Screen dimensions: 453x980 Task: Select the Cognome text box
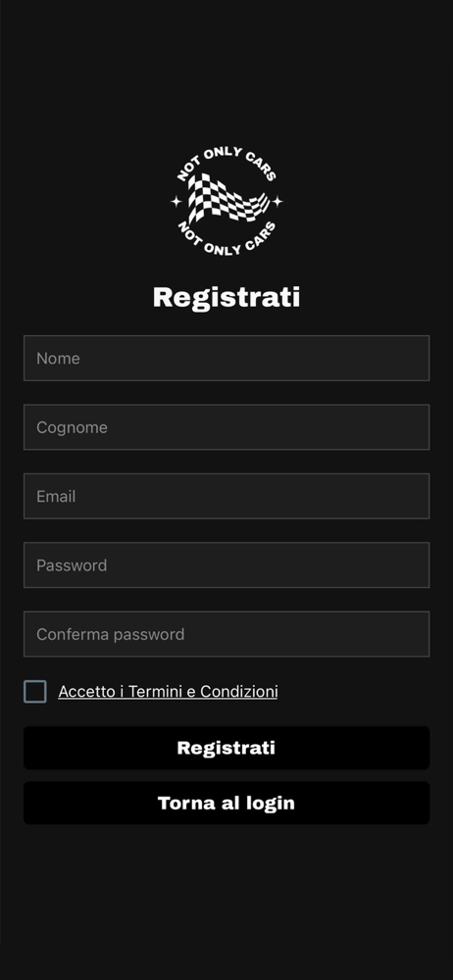[226, 427]
